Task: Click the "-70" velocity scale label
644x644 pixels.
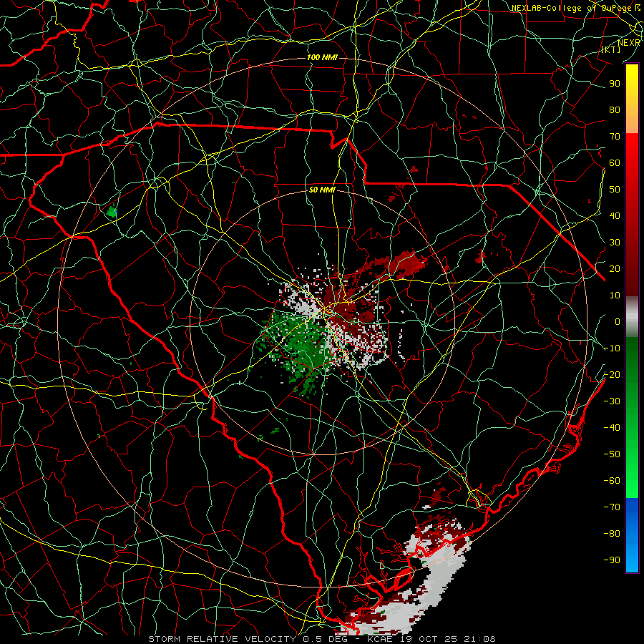Action: 612,507
